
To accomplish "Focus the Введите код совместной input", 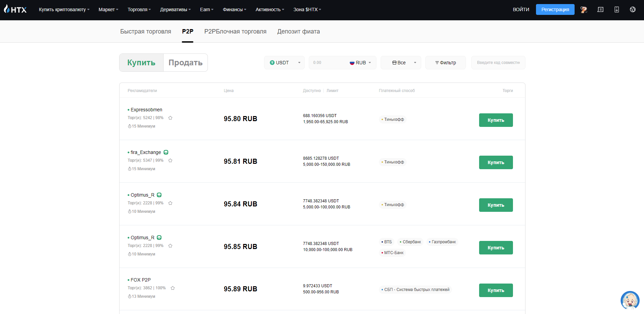I will coord(498,63).
